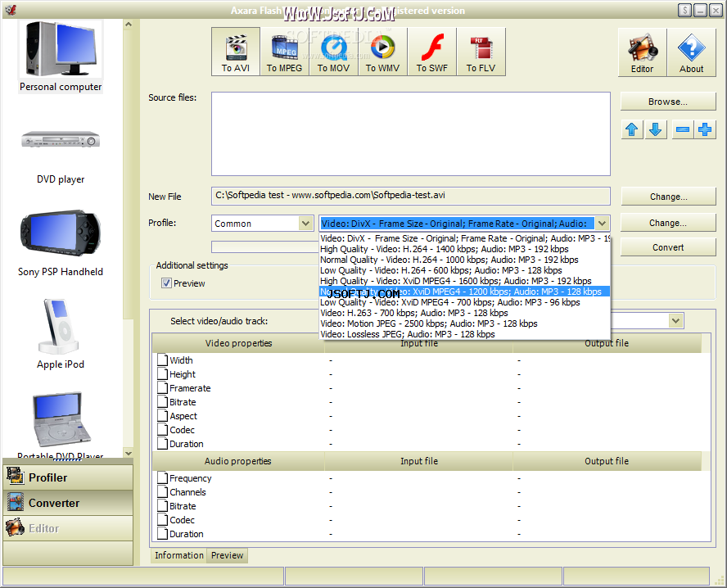727x588 pixels.
Task: Toggle the Preview checkbox
Action: (166, 283)
